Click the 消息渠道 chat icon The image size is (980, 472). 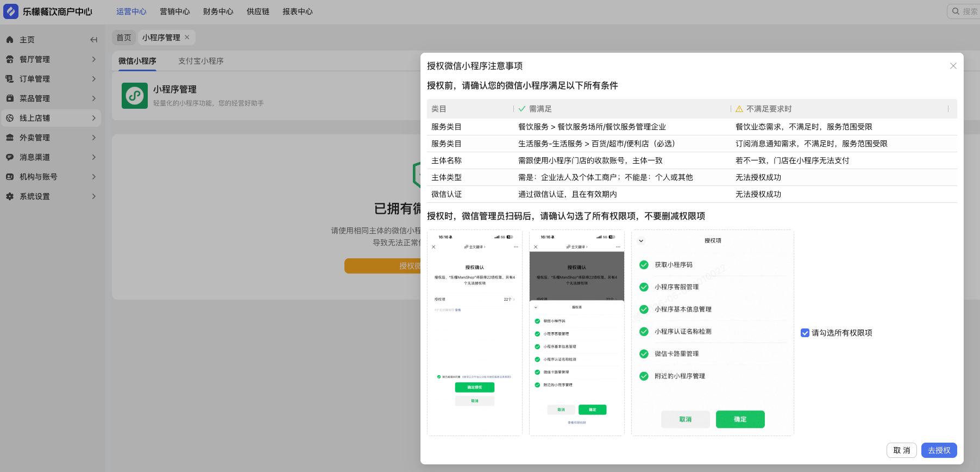pyautogui.click(x=10, y=157)
